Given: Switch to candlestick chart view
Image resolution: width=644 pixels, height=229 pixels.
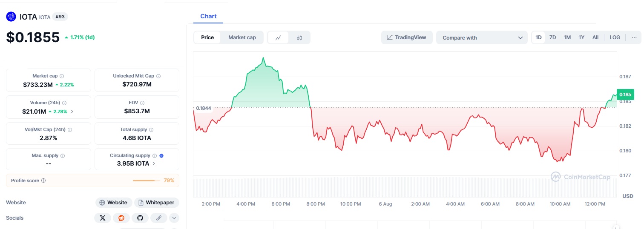Looking at the screenshot, I should [x=299, y=37].
